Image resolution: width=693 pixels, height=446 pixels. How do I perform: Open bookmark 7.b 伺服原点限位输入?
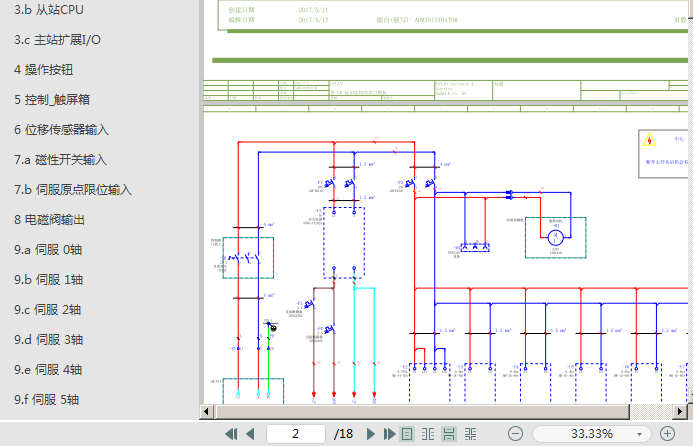pos(72,190)
